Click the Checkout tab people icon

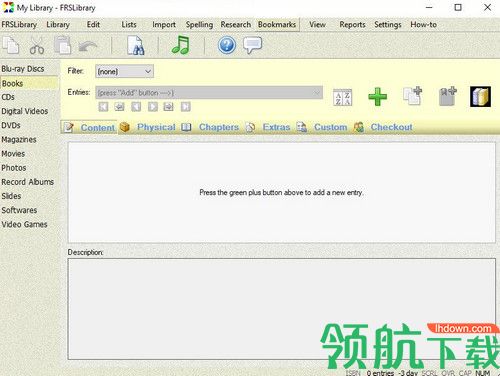[359, 127]
